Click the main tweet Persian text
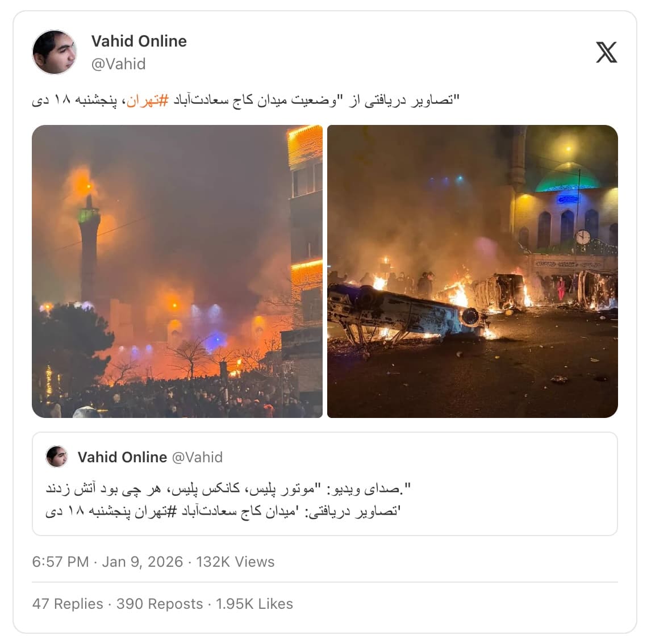Screen dimensions: 651x644 pyautogui.click(x=246, y=101)
